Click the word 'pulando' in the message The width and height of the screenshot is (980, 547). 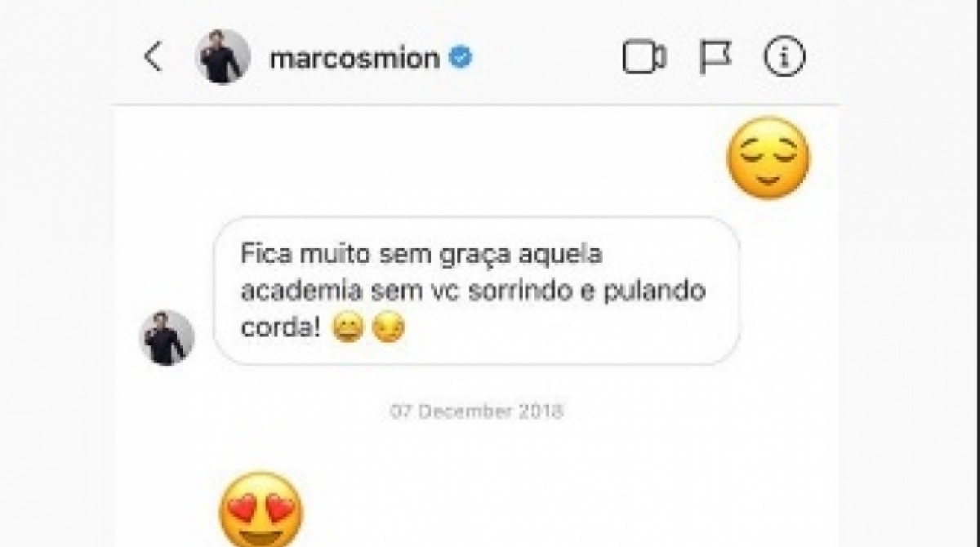tap(655, 294)
